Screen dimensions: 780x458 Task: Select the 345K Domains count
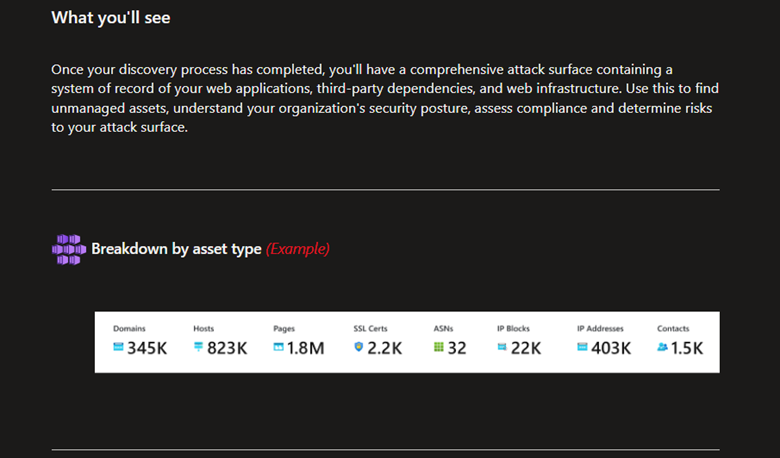pyautogui.click(x=147, y=348)
